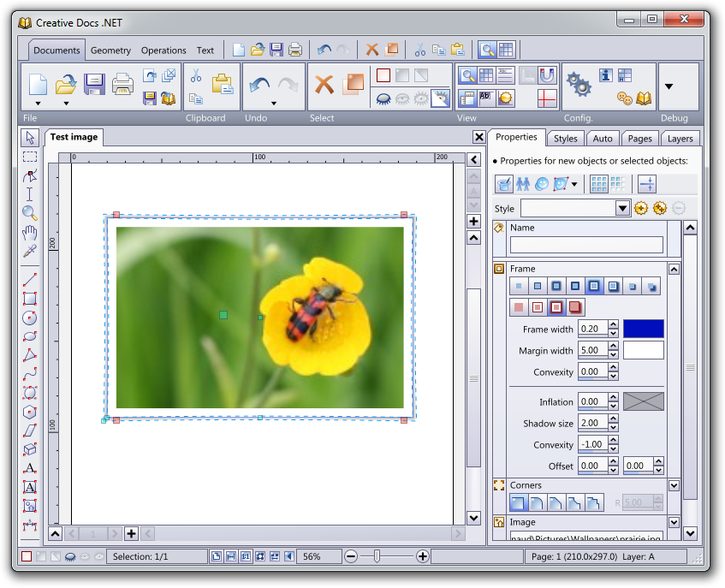Select the text line A tool
The height and width of the screenshot is (588, 725).
pyautogui.click(x=30, y=468)
